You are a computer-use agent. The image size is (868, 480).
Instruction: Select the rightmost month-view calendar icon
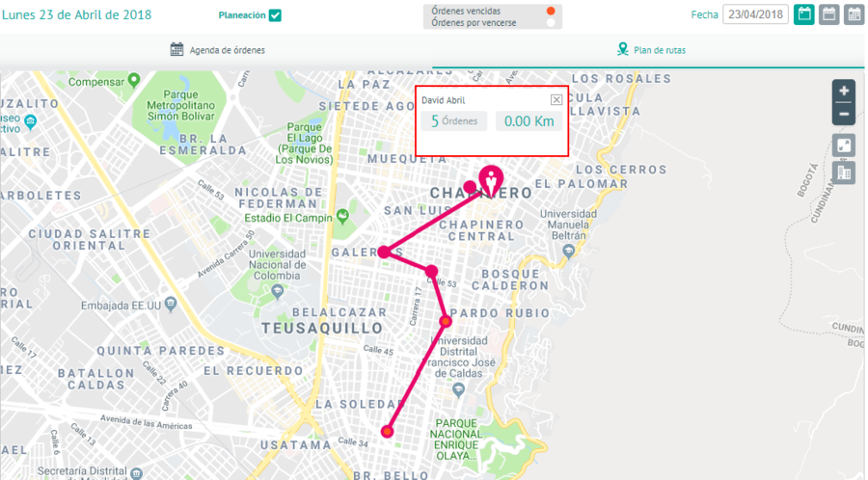854,14
